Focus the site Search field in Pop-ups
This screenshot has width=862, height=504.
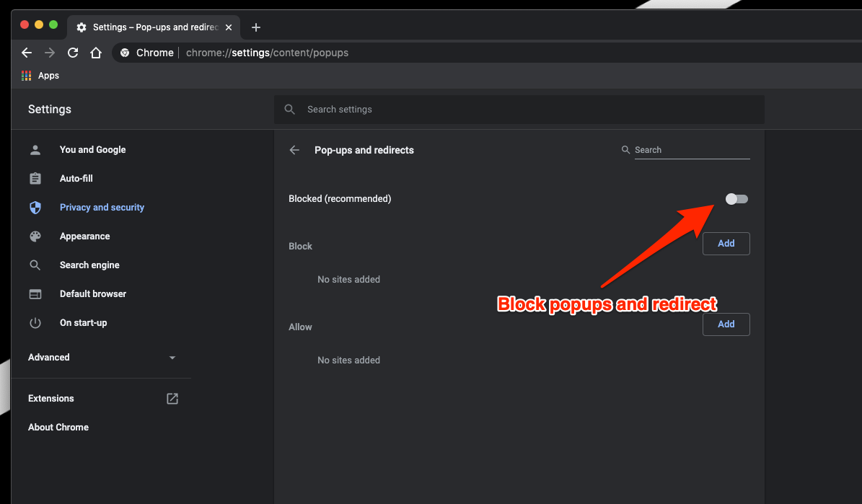691,150
